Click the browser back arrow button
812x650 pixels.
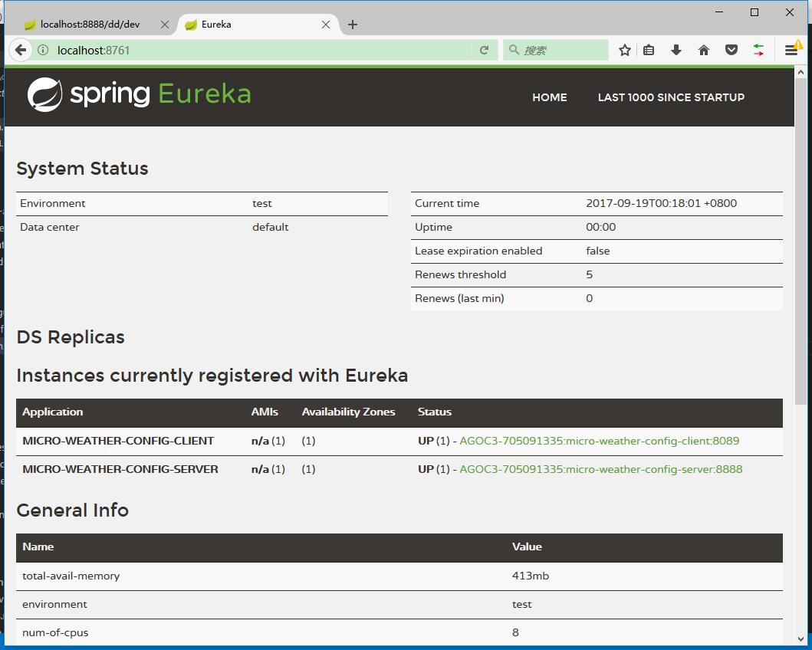(21, 50)
